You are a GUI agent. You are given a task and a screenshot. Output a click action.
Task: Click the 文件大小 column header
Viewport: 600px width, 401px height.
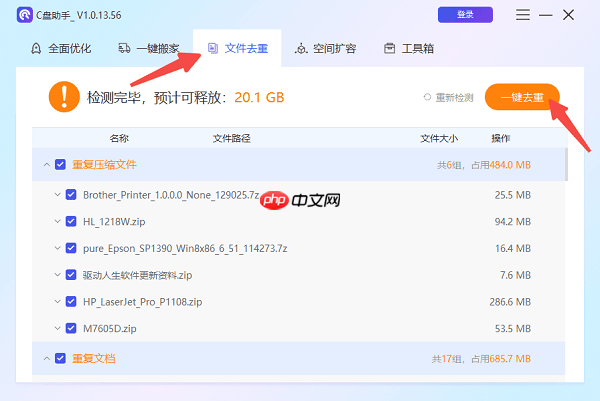[x=439, y=138]
